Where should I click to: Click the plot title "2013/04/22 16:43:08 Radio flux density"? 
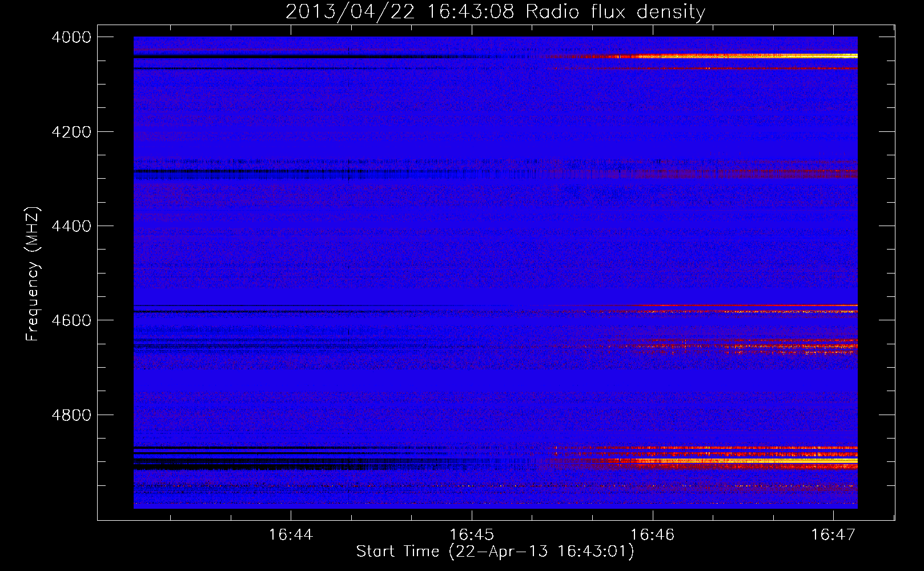pos(495,11)
